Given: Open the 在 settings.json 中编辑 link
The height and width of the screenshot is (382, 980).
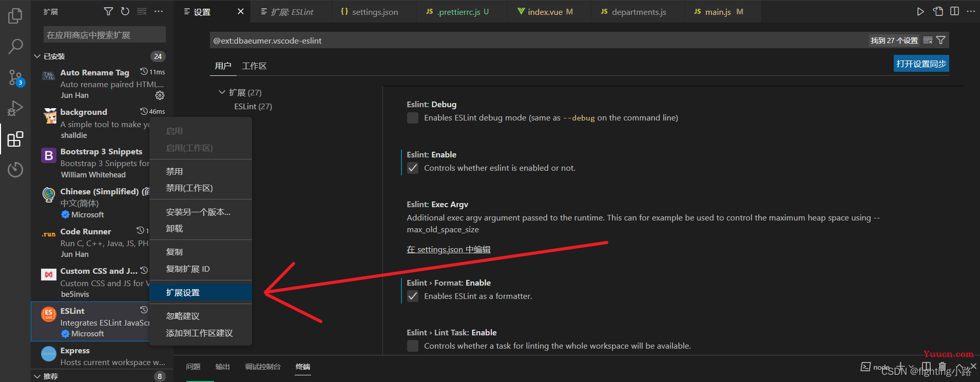Looking at the screenshot, I should [x=448, y=250].
